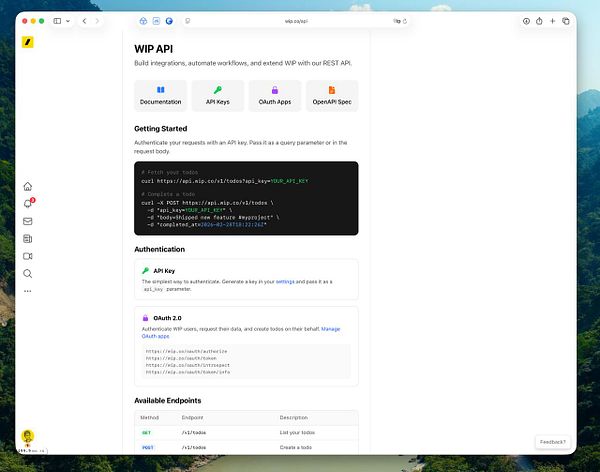Open the mail envelope icon in sidebar
This screenshot has width=600, height=472.
(x=28, y=221)
